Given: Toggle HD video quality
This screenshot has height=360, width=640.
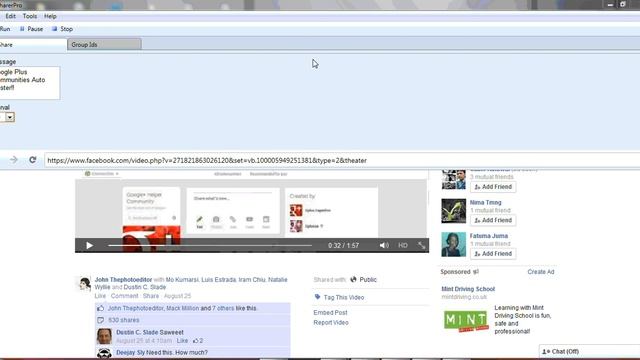Looking at the screenshot, I should (x=403, y=245).
